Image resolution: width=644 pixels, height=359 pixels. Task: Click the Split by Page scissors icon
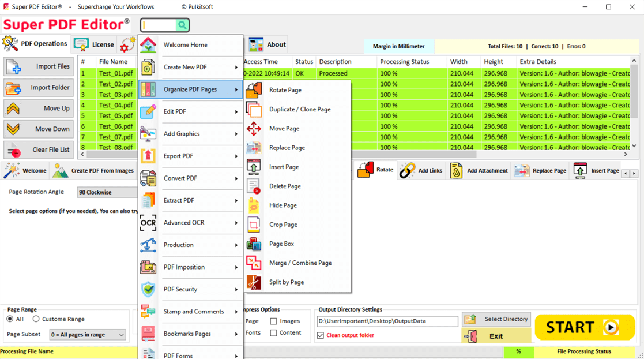click(254, 282)
